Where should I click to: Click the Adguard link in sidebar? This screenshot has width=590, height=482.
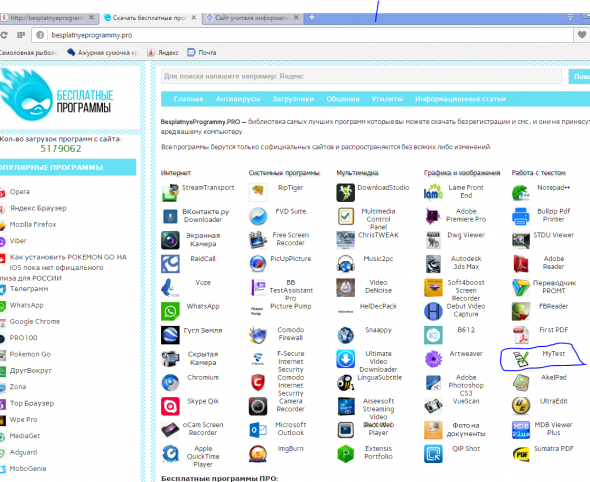(x=23, y=452)
